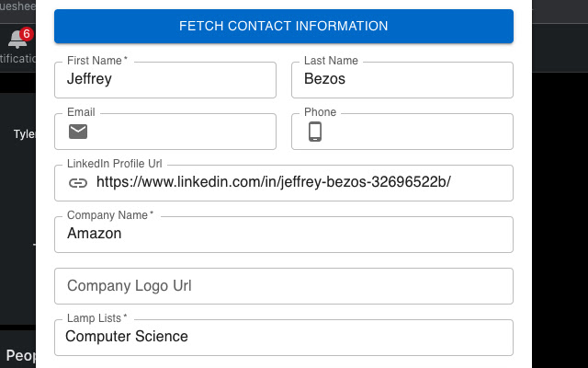Select the LinkedIn Profile Url text
The height and width of the screenshot is (368, 588).
pyautogui.click(x=273, y=183)
